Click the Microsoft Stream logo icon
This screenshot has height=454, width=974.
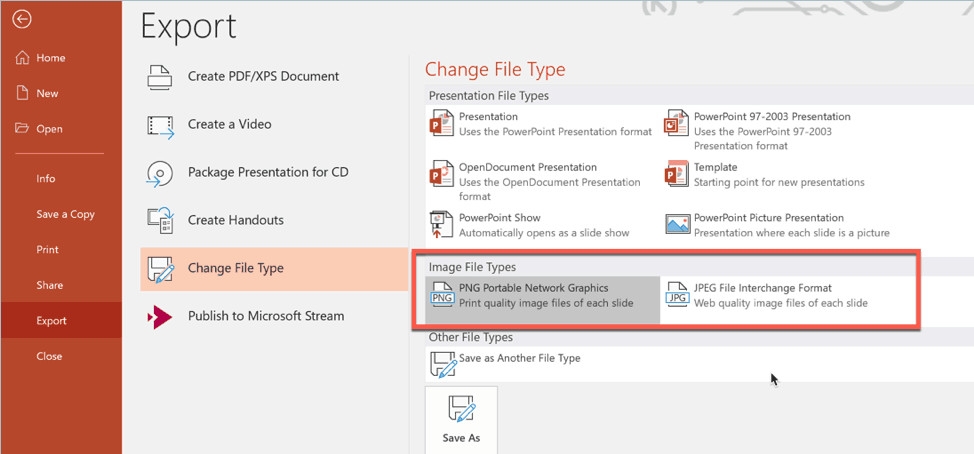pyautogui.click(x=160, y=316)
